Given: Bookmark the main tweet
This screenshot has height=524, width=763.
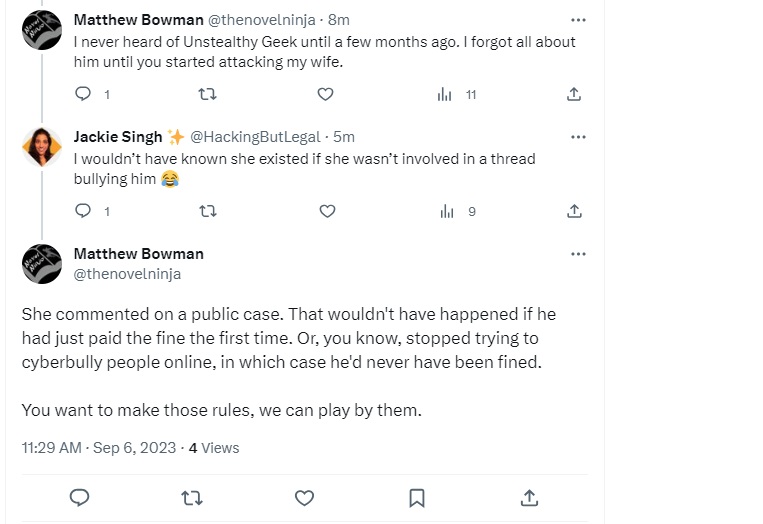Looking at the screenshot, I should [x=417, y=497].
